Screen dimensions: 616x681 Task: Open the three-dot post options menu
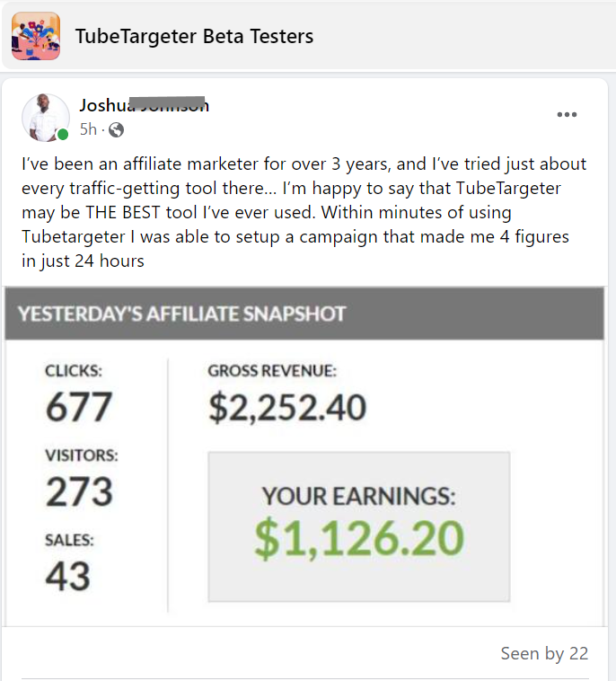pyautogui.click(x=567, y=115)
